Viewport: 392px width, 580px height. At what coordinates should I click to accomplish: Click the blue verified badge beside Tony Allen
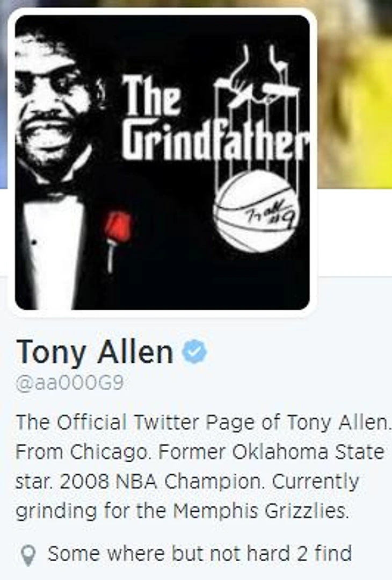point(195,352)
